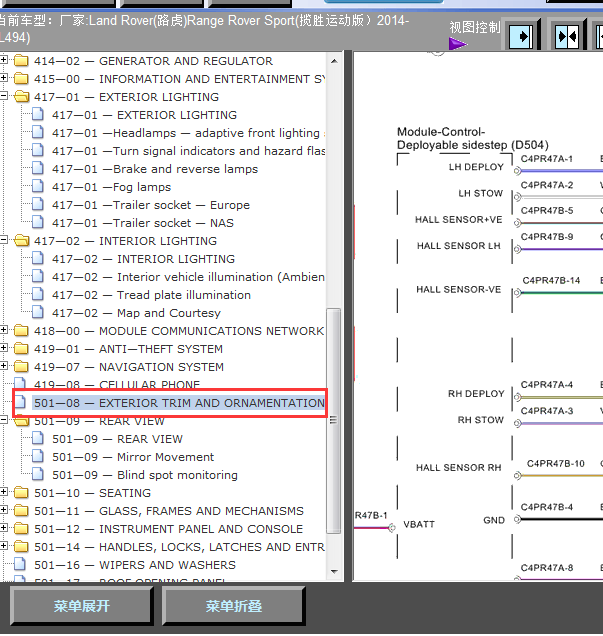Click the document icon for 501-16 Wipers and Washers
This screenshot has width=603, height=636.
20,564
